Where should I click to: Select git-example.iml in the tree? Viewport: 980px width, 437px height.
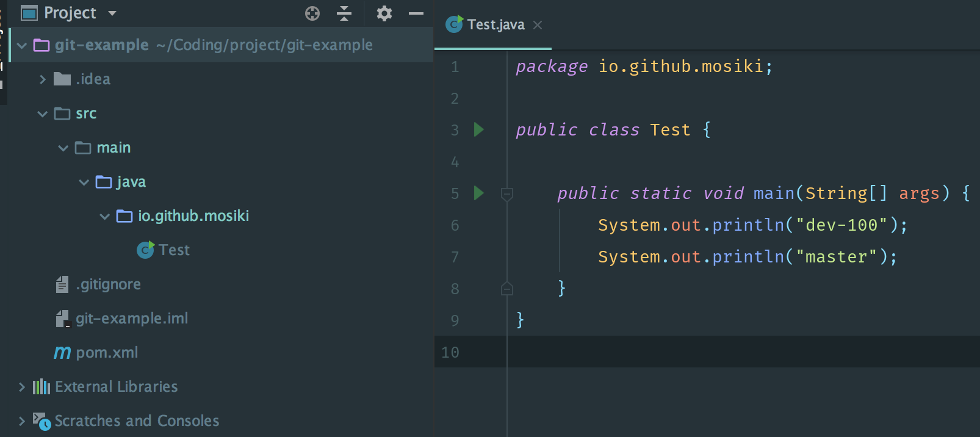(x=131, y=319)
